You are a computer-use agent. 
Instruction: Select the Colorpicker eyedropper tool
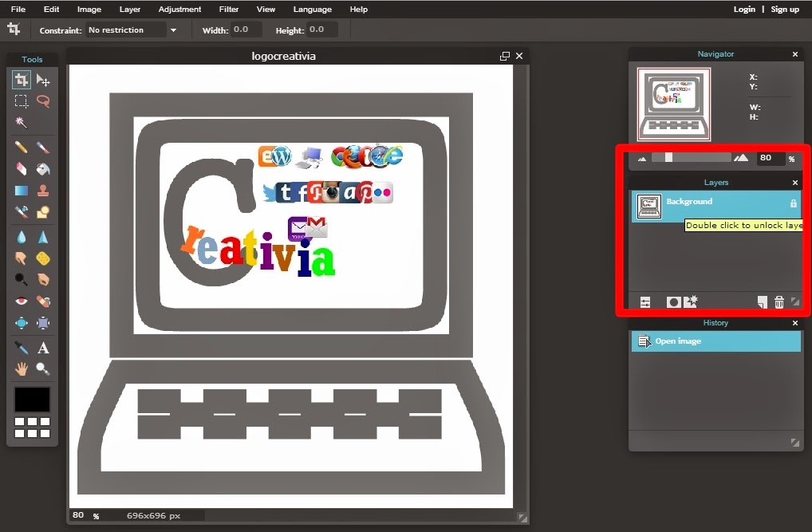(x=22, y=348)
